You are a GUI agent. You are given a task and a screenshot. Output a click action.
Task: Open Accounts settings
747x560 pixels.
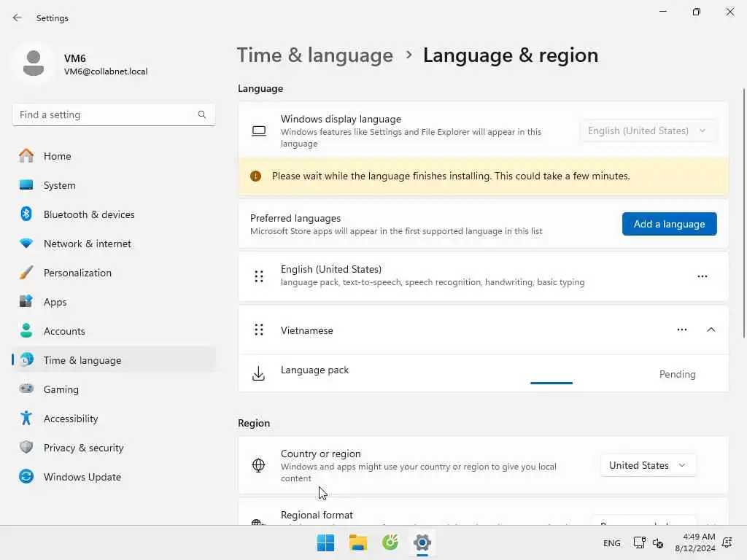tap(114, 331)
